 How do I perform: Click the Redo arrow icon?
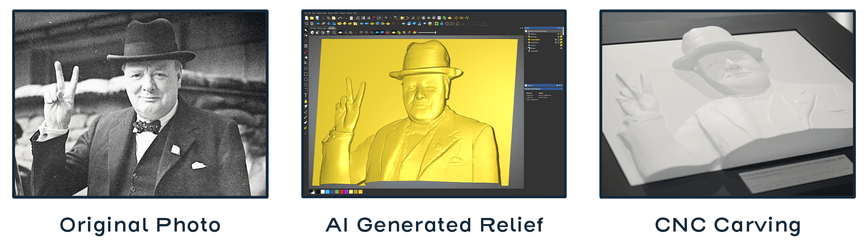point(345,18)
